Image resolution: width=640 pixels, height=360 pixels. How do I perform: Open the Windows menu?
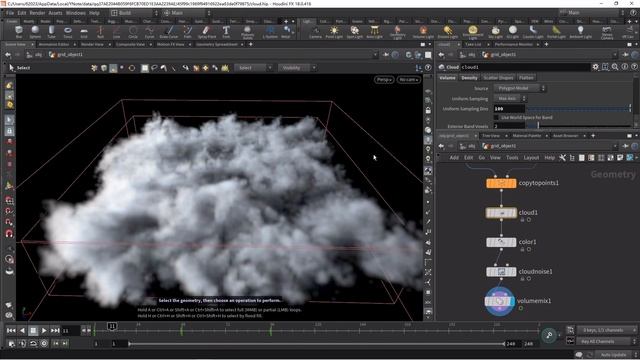76,13
